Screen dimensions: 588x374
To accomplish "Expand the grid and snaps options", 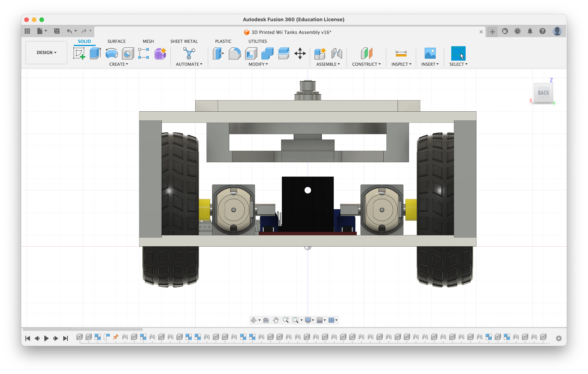I will (x=321, y=320).
